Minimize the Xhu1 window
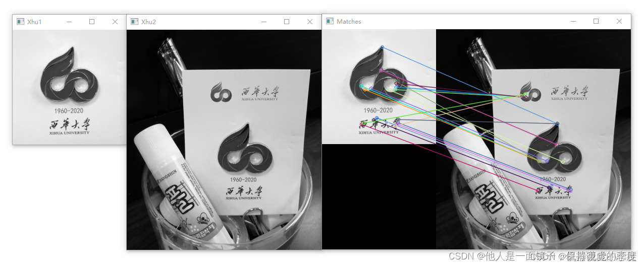644x266 pixels. pyautogui.click(x=69, y=22)
